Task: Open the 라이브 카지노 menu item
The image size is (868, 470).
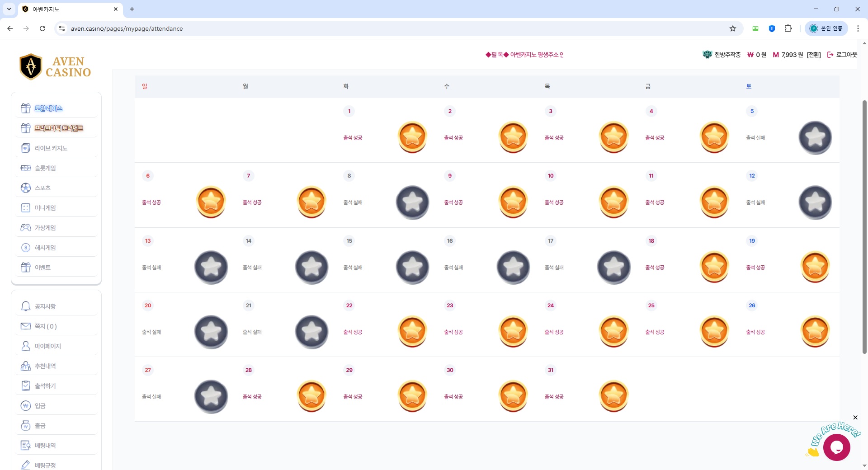Action: click(51, 148)
